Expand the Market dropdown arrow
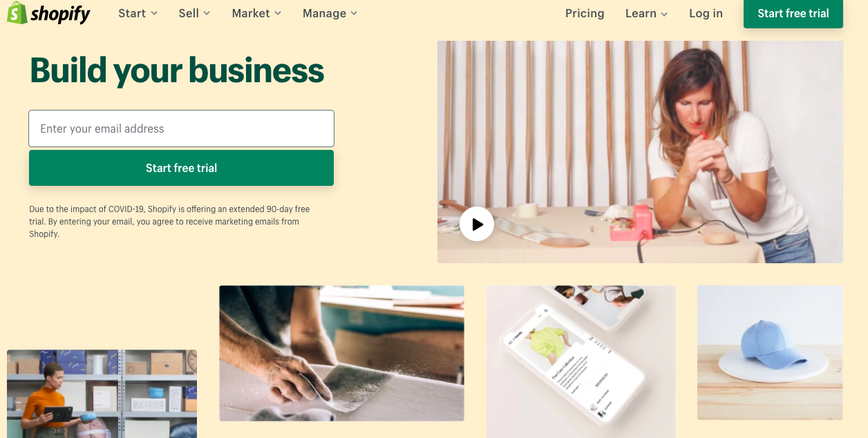868x438 pixels. click(278, 13)
